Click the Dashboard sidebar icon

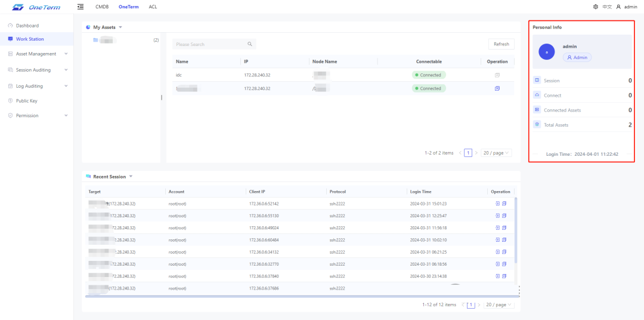pyautogui.click(x=10, y=26)
